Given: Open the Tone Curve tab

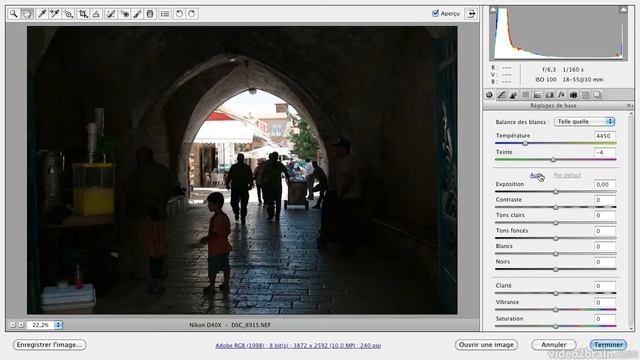Looking at the screenshot, I should (x=502, y=95).
